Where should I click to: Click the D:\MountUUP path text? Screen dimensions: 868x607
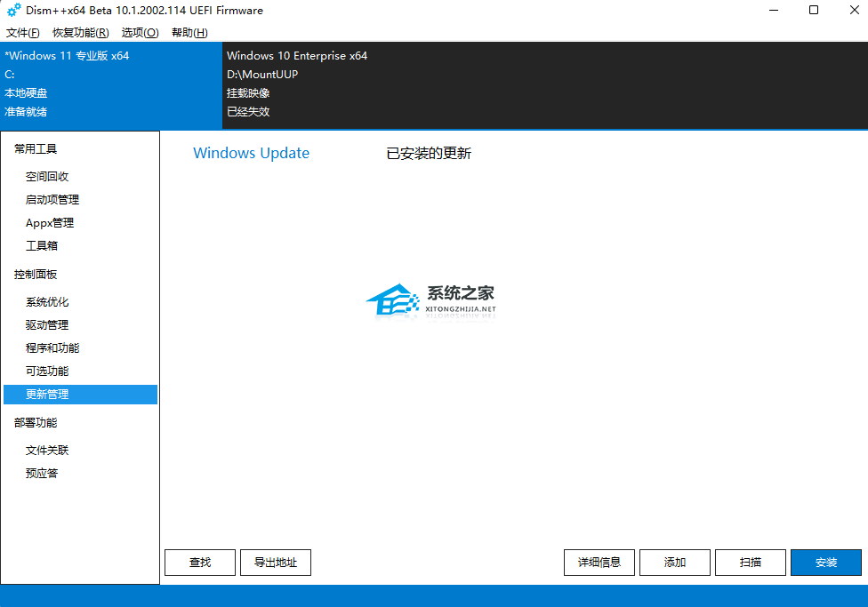tap(262, 74)
